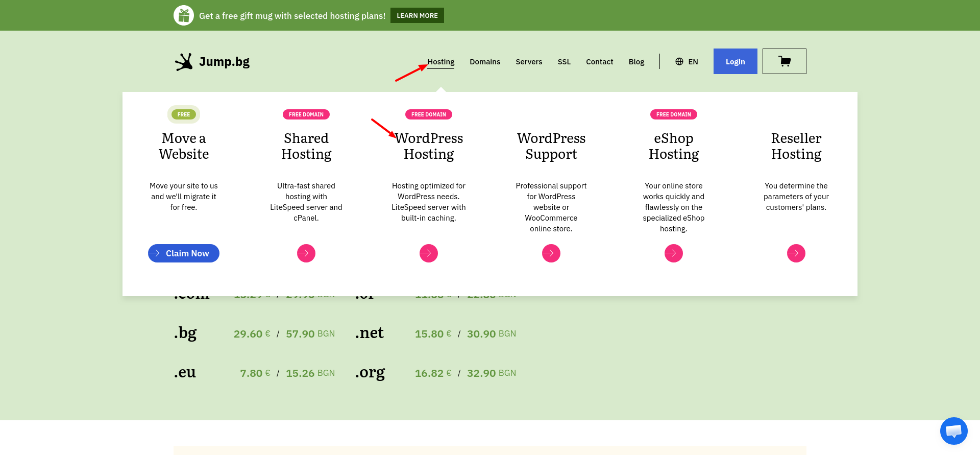The image size is (980, 455).
Task: Click the .bg domain name
Action: [x=185, y=333]
